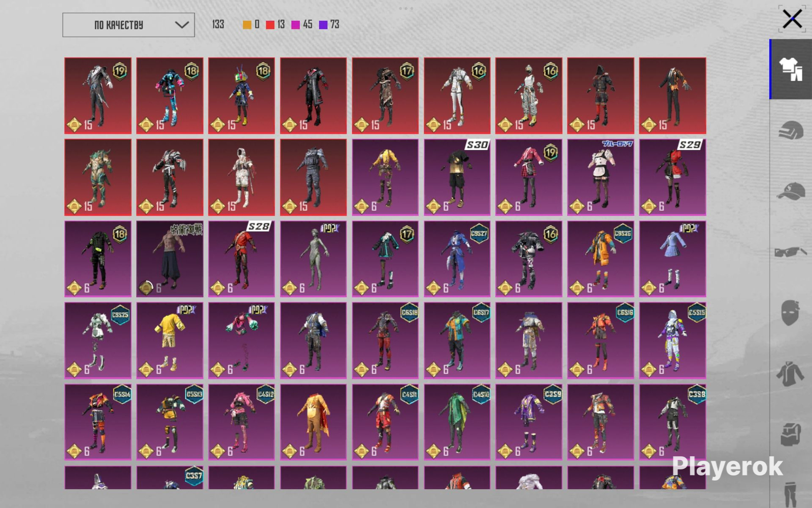Image resolution: width=812 pixels, height=508 pixels.
Task: Select the backpack category icon
Action: pos(791,434)
